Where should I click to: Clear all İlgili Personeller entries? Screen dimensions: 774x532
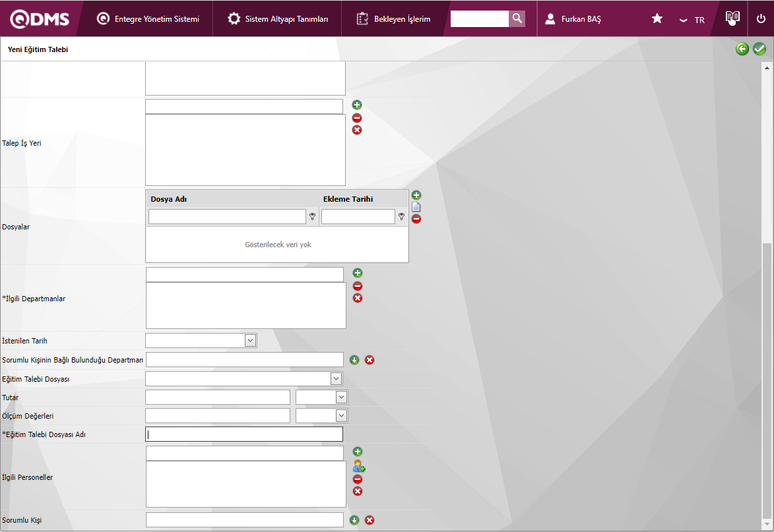coord(358,491)
